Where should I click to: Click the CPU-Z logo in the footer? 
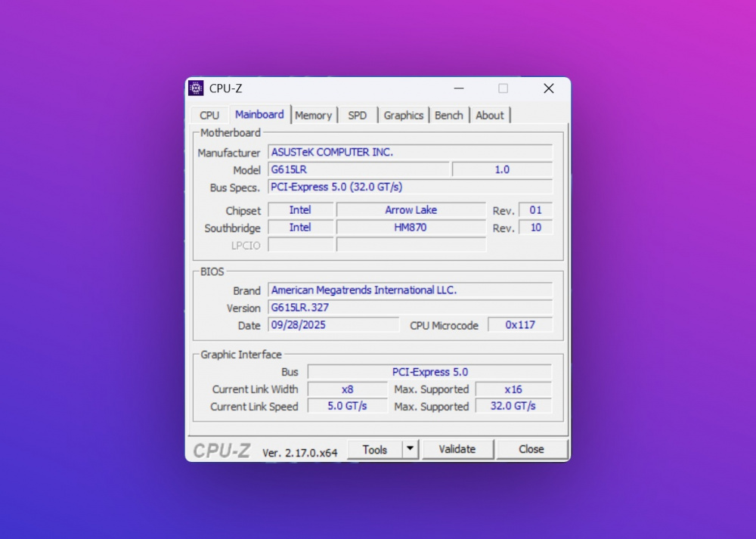coord(222,451)
